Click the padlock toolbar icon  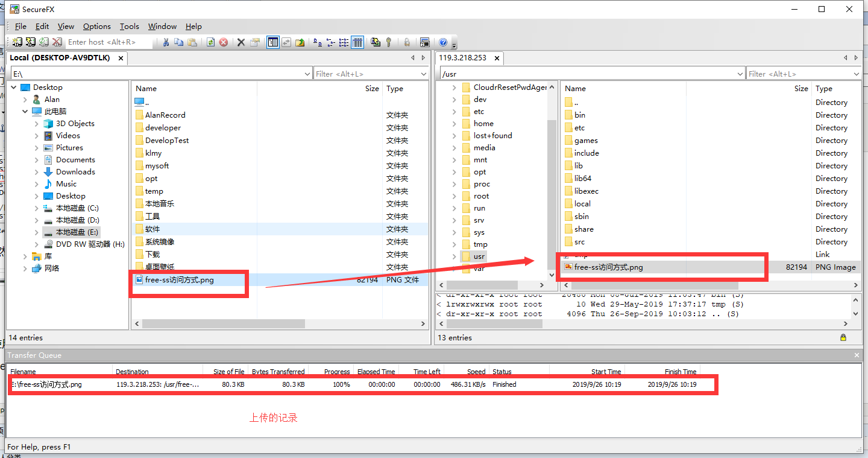407,42
